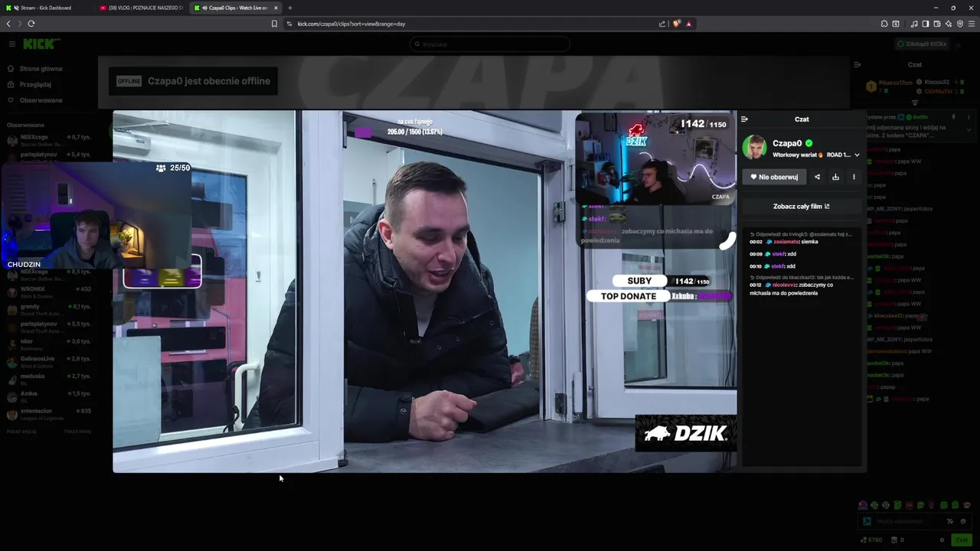Viewport: 980px width, 551px height.
Task: Open nker channel in sidebar
Action: [x=49, y=343]
